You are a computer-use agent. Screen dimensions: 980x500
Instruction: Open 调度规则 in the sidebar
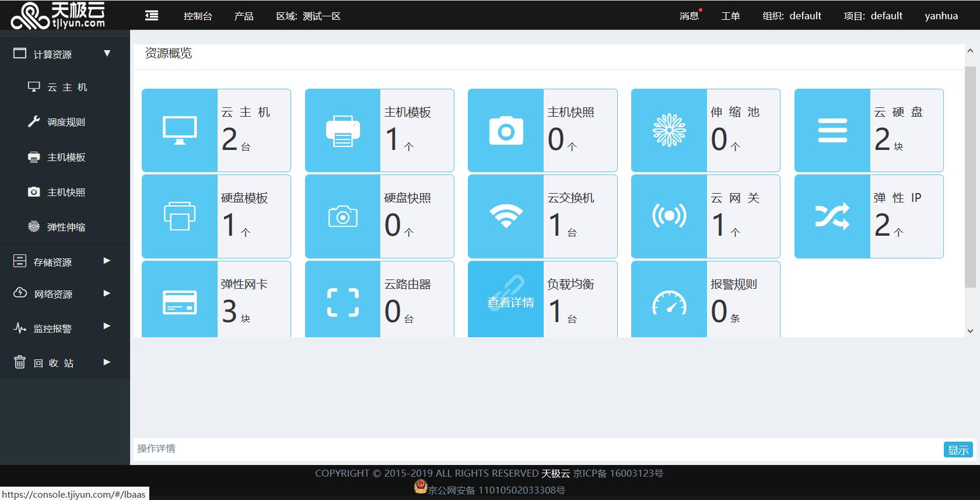pyautogui.click(x=66, y=122)
